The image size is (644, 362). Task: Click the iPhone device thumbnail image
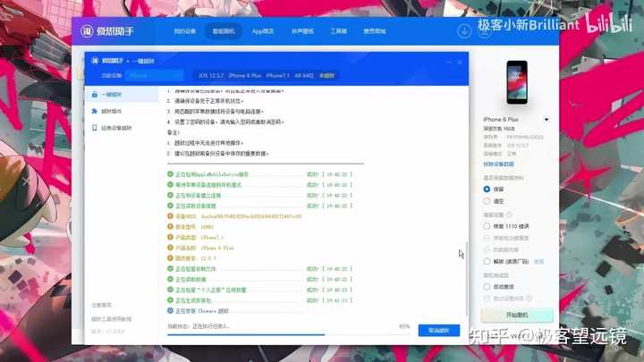pos(517,82)
